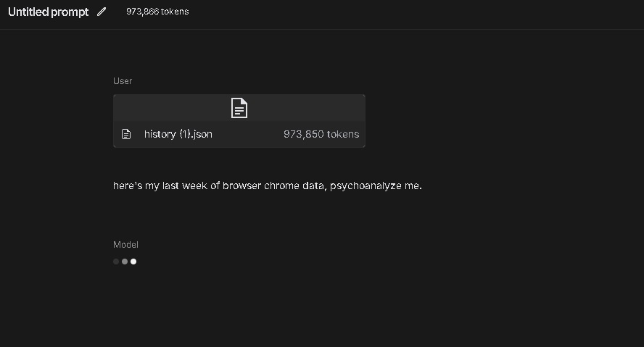Click the psychoanalyze me message text
Viewport: 644px width, 347px height.
(268, 185)
